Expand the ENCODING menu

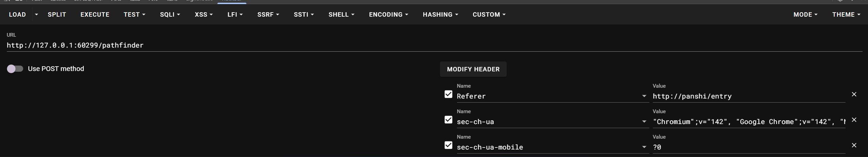[388, 15]
